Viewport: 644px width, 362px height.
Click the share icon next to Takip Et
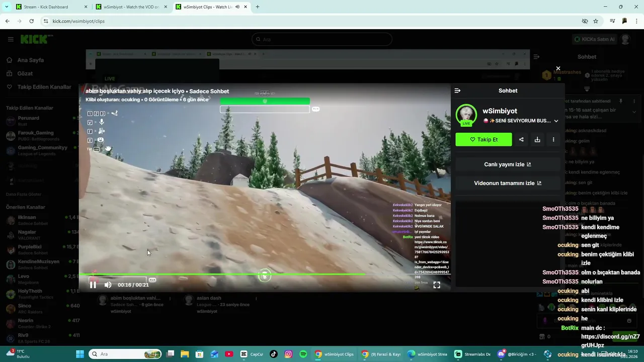pyautogui.click(x=521, y=140)
